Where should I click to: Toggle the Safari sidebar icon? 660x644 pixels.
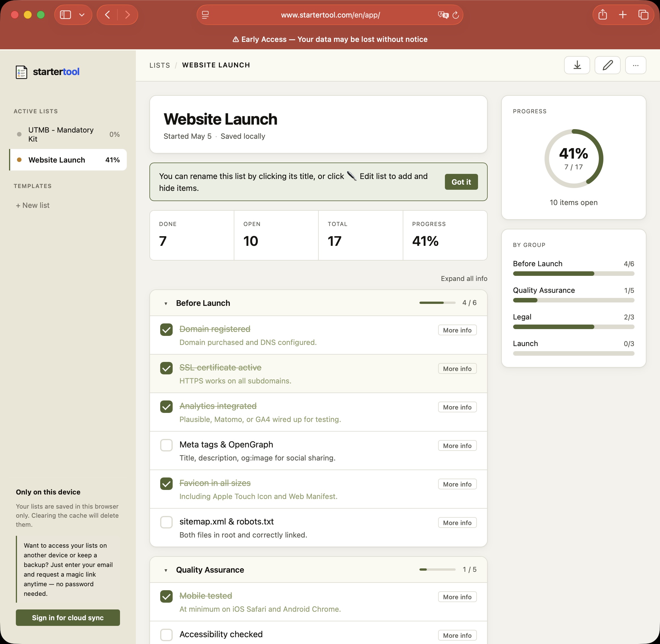[x=65, y=15]
